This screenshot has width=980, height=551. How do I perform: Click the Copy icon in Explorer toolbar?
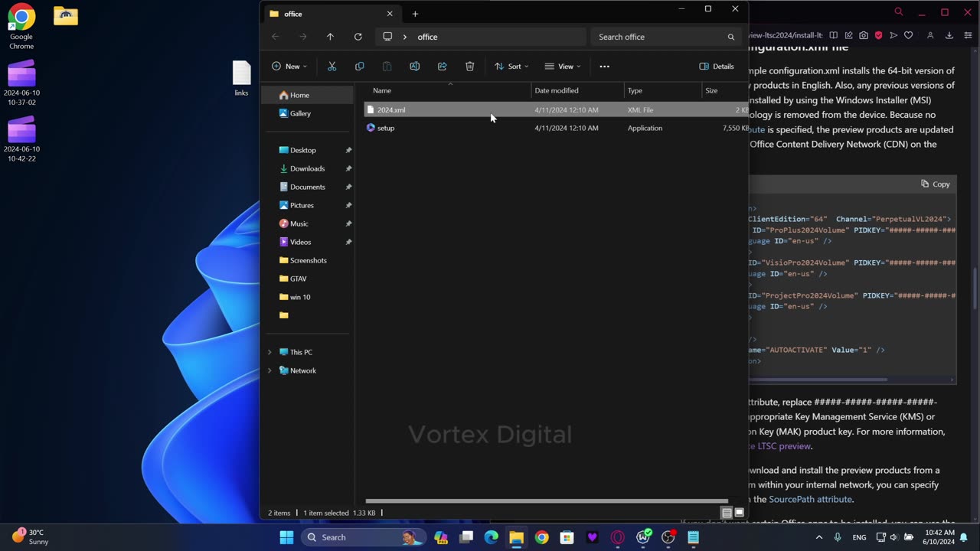359,67
